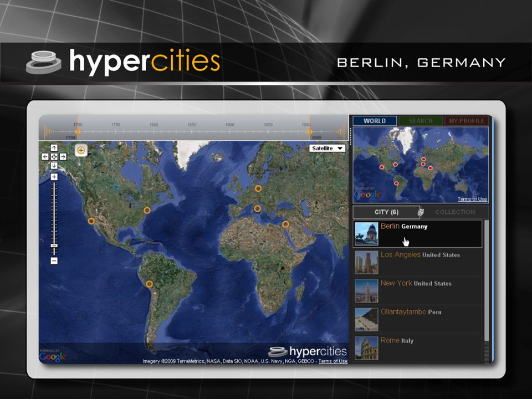Pan the map up with the arrow button
This screenshot has width=532, height=399.
(x=54, y=147)
